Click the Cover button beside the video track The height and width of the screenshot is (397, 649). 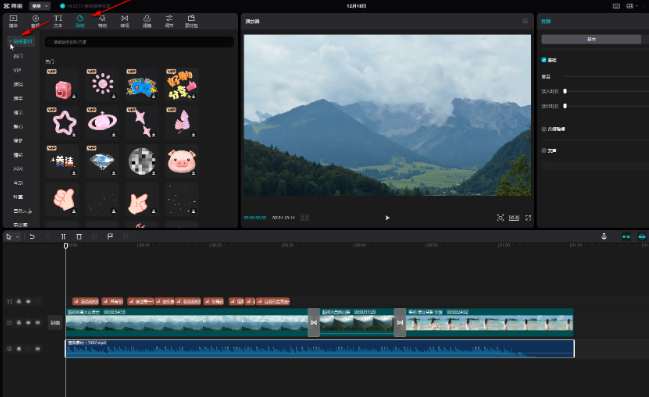[x=55, y=322]
